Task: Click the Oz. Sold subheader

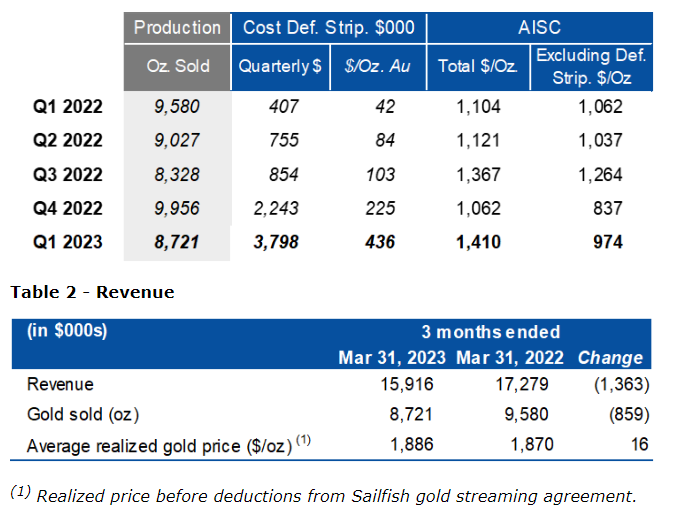Action: (x=177, y=67)
